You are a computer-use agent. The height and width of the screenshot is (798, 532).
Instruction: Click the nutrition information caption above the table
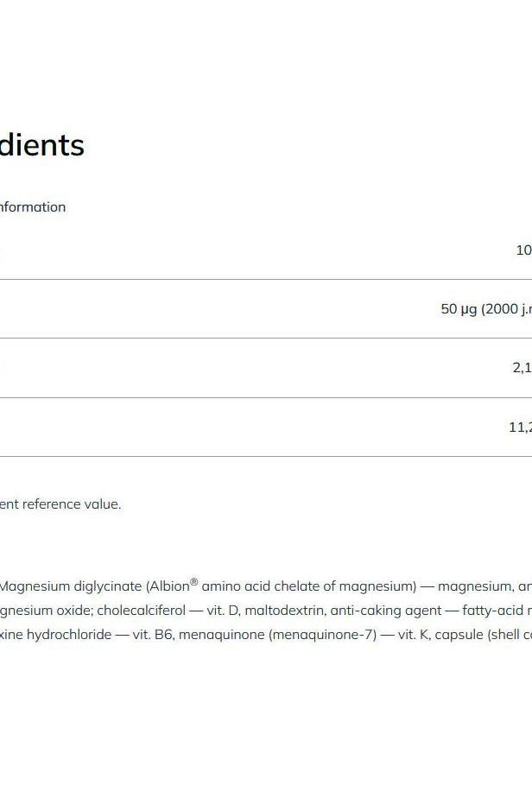click(x=33, y=207)
